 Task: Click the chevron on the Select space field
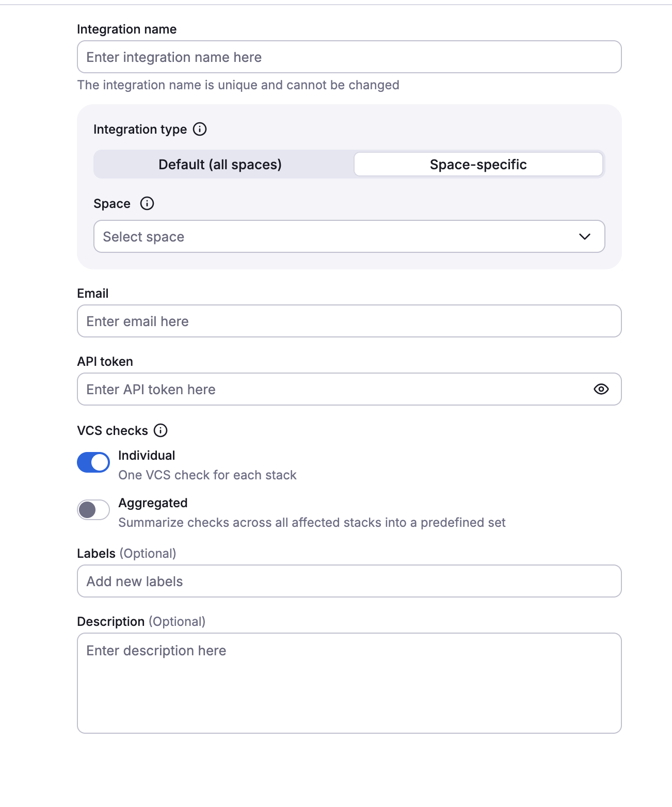point(584,237)
